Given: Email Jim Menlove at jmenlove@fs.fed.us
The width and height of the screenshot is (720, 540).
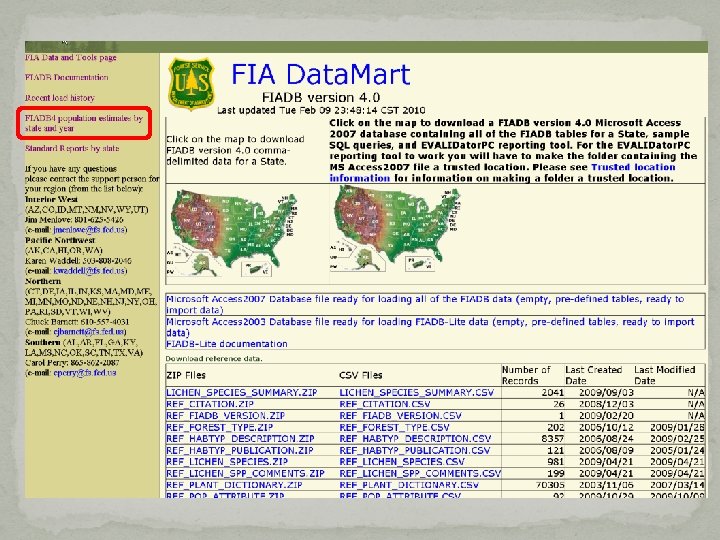Looking at the screenshot, I should pyautogui.click(x=89, y=230).
